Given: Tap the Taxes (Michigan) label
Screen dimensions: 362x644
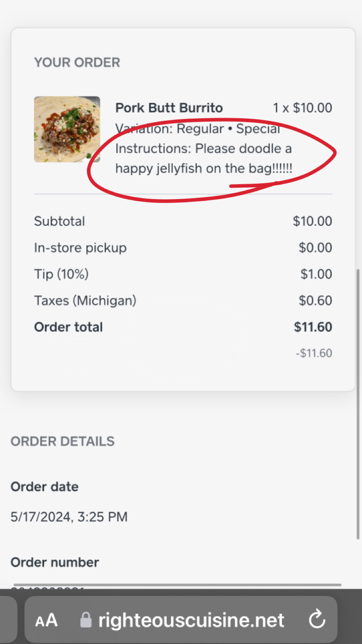Looking at the screenshot, I should [x=85, y=300].
